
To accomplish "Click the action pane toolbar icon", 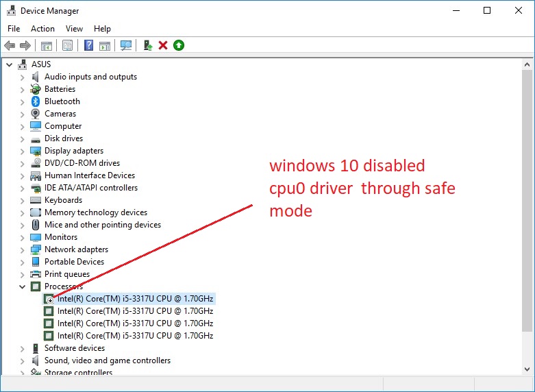I will [105, 45].
